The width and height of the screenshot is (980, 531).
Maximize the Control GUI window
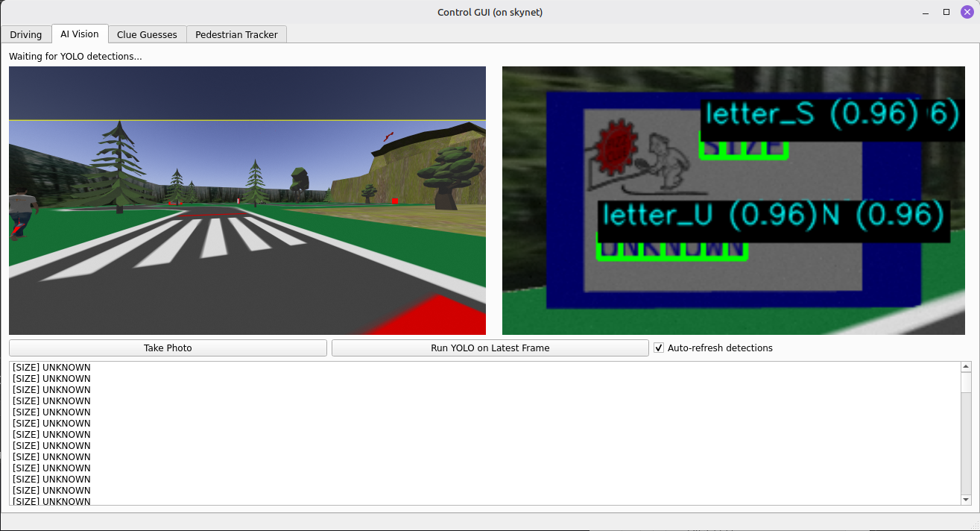946,12
